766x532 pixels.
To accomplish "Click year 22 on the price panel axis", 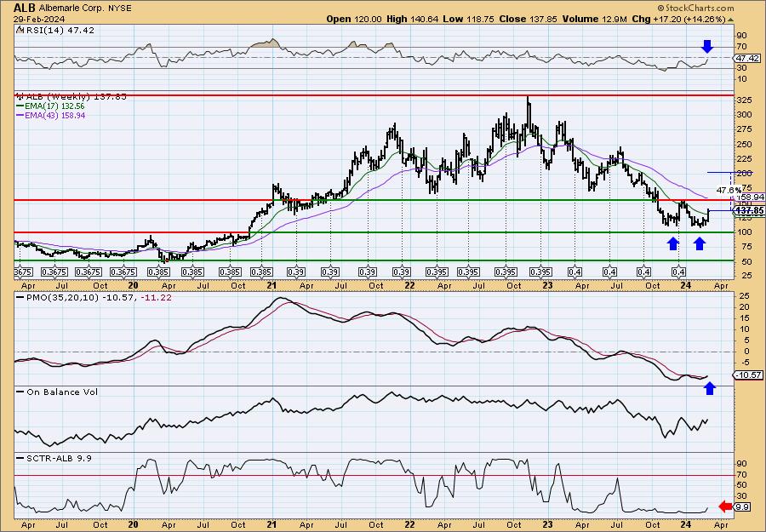I will pos(409,285).
